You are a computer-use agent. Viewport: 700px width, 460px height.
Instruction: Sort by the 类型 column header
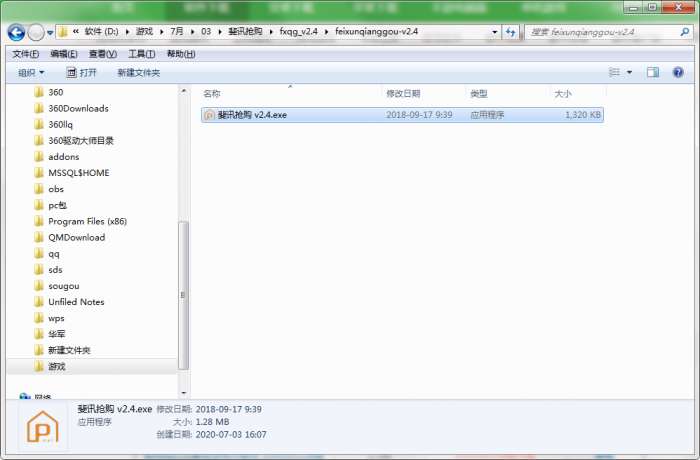pos(479,94)
